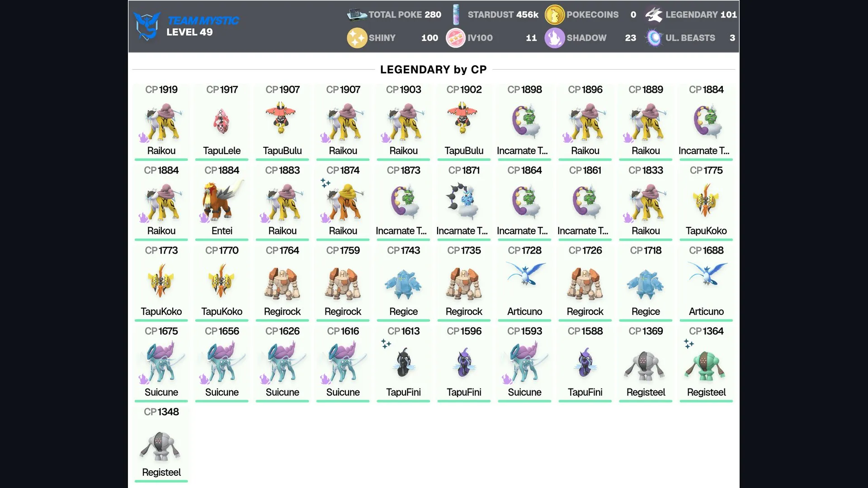Select the CP1871 Incarnate Thundurus sprite

point(463,202)
